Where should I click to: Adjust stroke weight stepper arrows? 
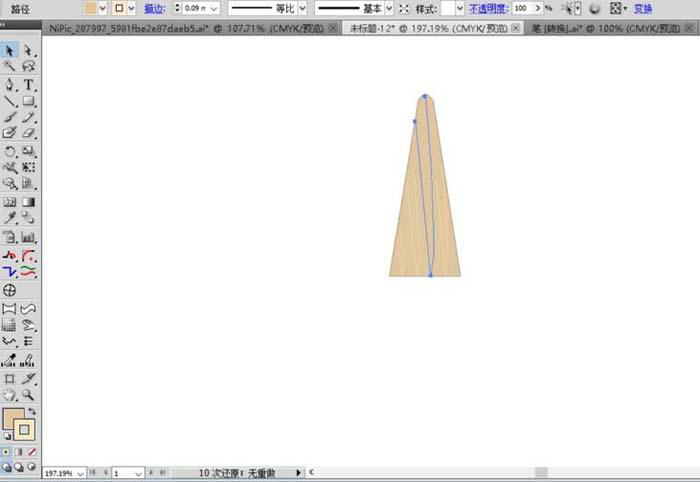pos(177,8)
